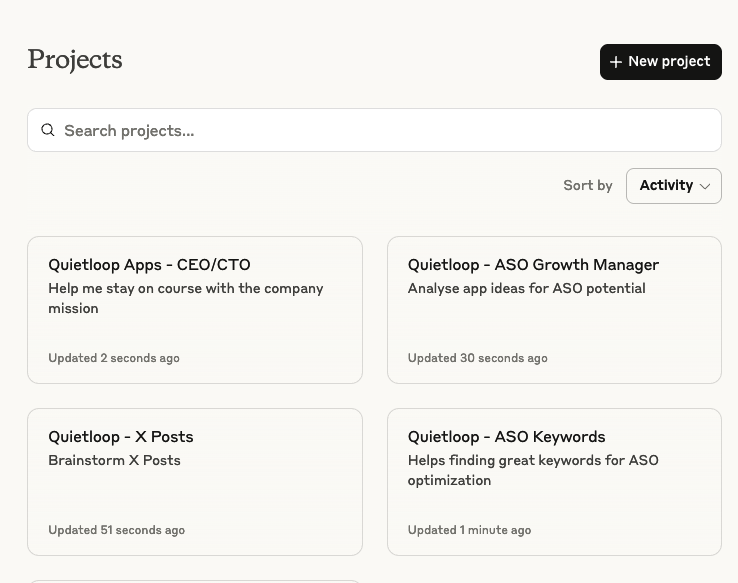This screenshot has width=738, height=583.
Task: Type in the Search projects field
Action: 380,130
